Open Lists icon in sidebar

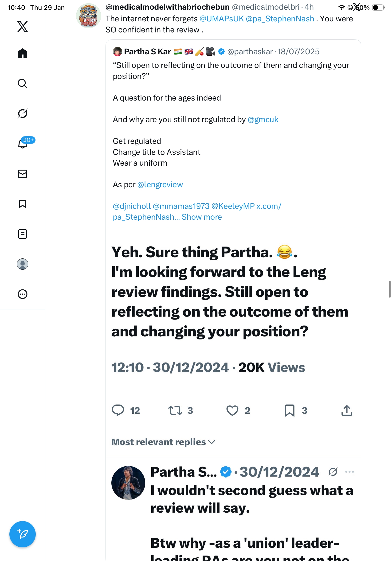[x=23, y=234]
